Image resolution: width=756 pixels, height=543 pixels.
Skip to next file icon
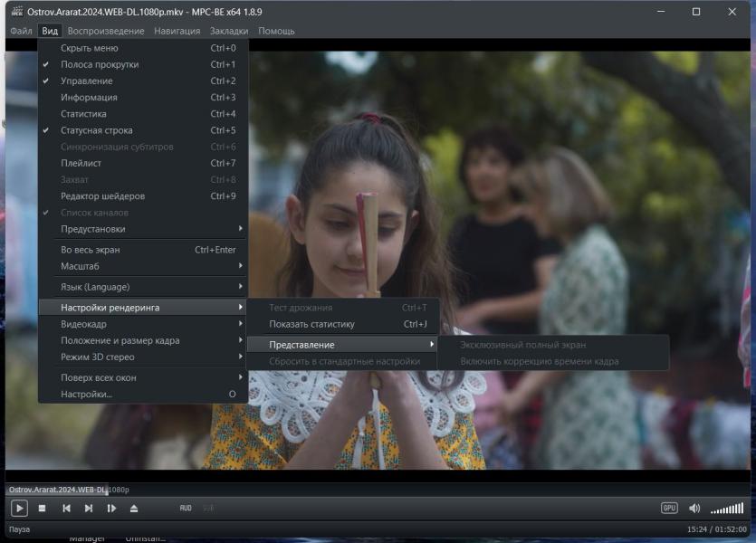pyautogui.click(x=89, y=509)
